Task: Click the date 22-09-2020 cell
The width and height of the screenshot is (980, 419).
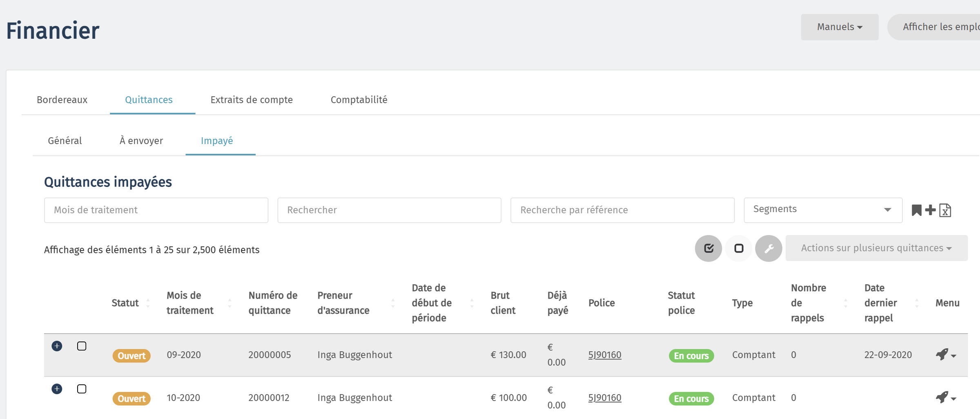Action: [888, 355]
